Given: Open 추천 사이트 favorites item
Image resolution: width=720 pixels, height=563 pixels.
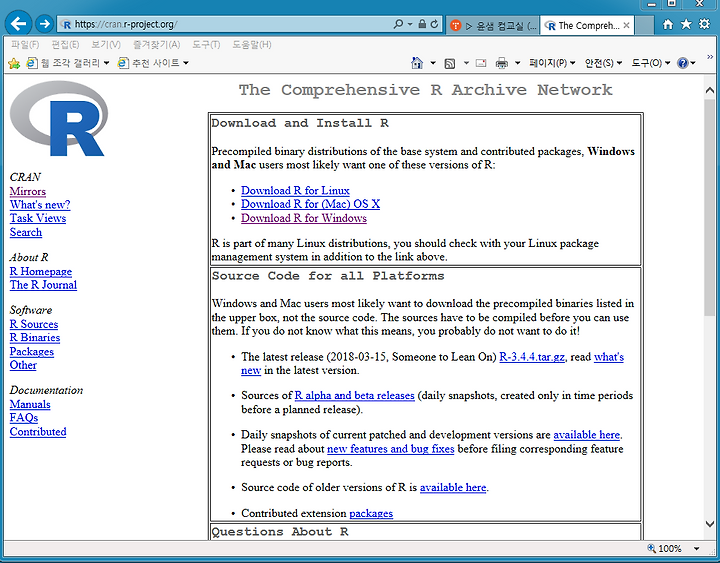Looking at the screenshot, I should [153, 63].
